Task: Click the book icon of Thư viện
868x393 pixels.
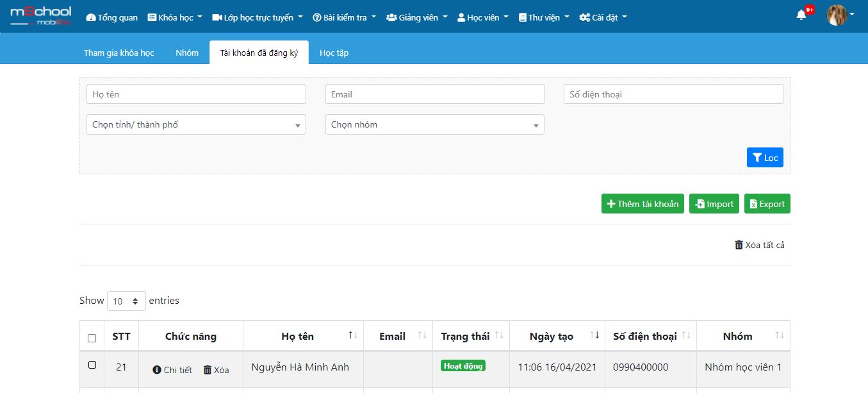Action: pos(523,17)
